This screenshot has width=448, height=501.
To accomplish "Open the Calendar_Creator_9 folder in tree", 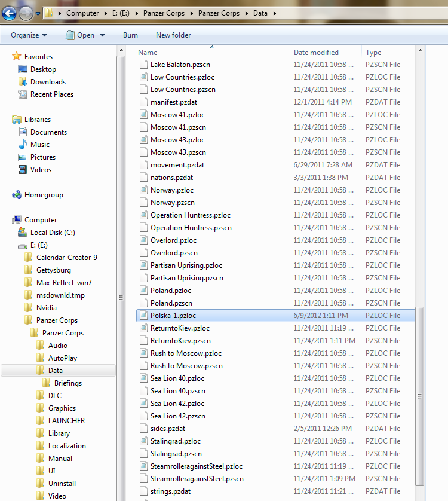I will coord(66,258).
